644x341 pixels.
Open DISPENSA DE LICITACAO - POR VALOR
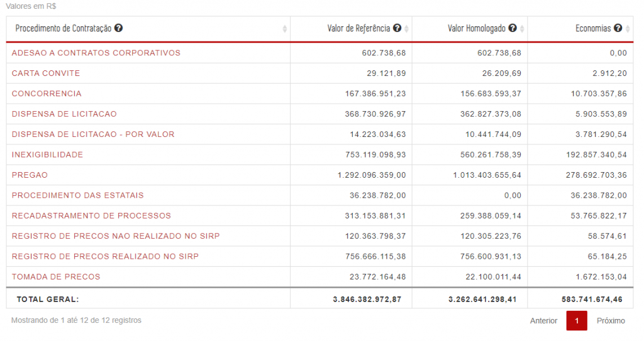93,134
